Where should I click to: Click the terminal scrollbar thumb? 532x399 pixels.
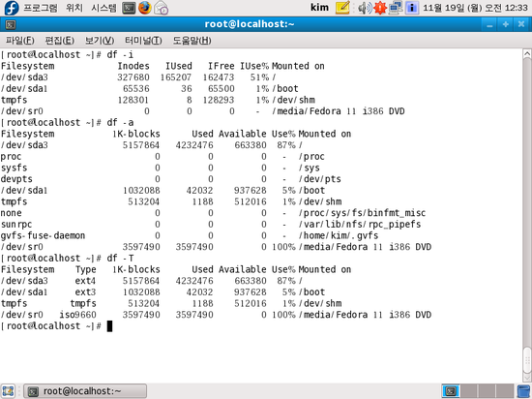527,360
